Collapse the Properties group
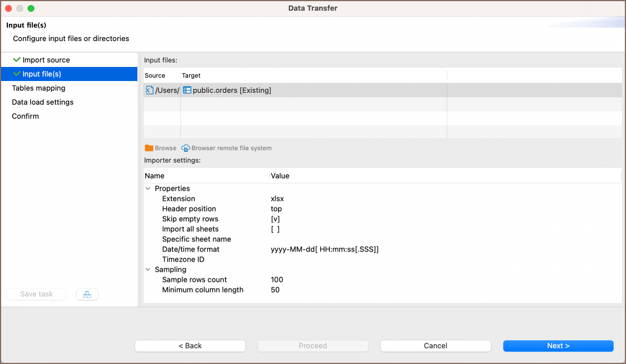The height and width of the screenshot is (364, 626). click(148, 188)
